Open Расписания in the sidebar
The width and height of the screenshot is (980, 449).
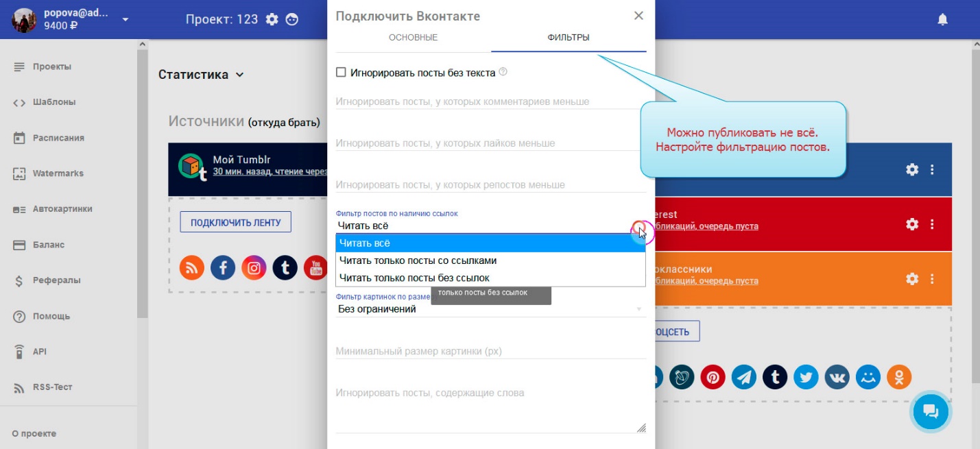tap(58, 138)
